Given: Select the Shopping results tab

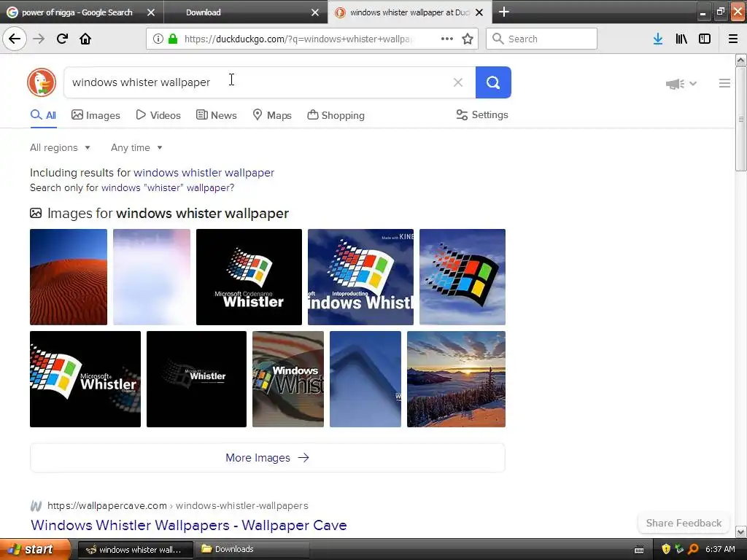Looking at the screenshot, I should 336,115.
